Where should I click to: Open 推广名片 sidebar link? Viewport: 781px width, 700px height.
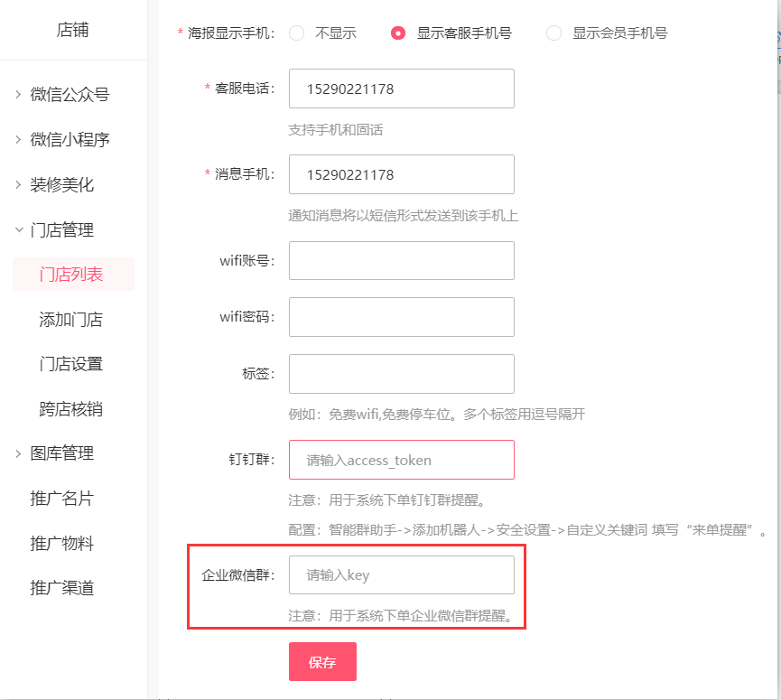coord(61,499)
